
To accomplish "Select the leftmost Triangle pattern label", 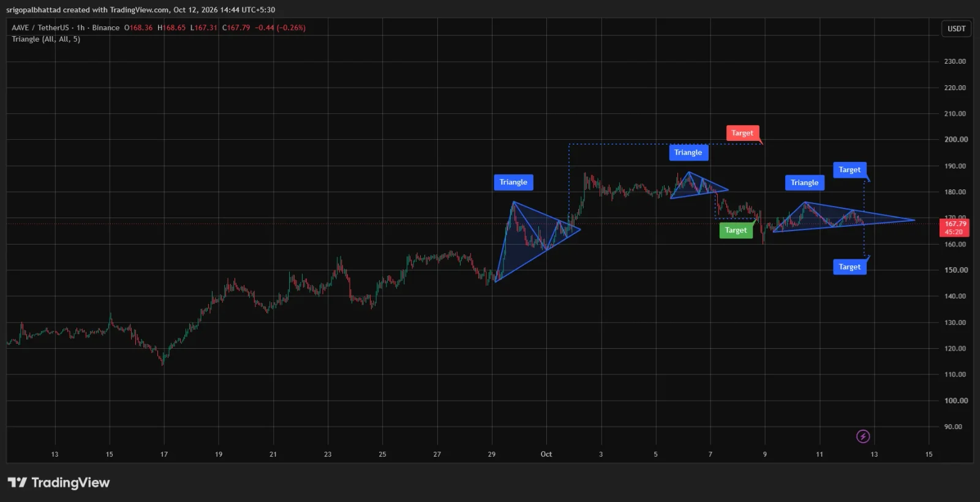I will 513,182.
